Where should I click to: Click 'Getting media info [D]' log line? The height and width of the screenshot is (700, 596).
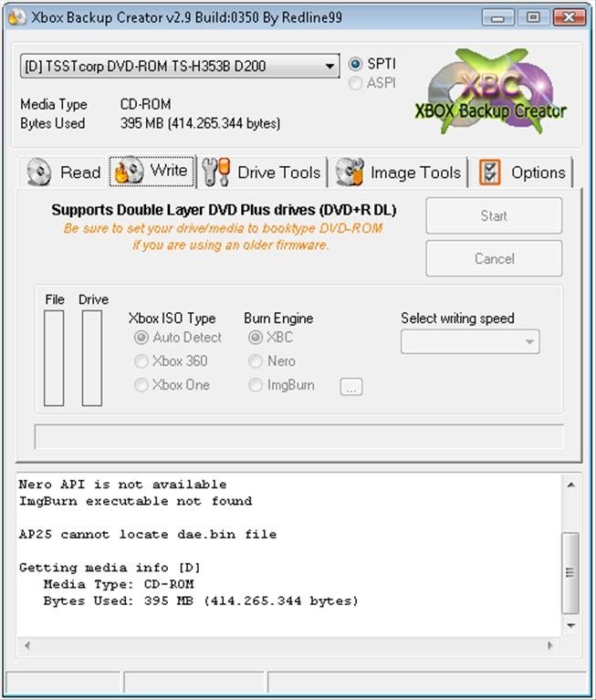[110, 568]
